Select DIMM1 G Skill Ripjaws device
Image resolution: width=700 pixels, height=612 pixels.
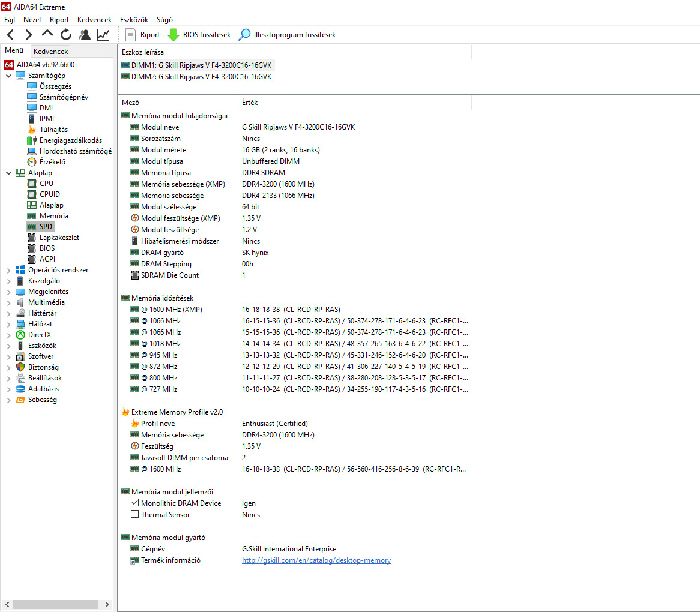click(x=196, y=65)
